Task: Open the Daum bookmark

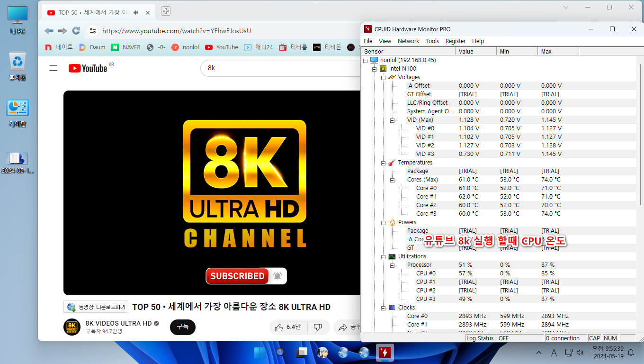Action: coord(92,47)
